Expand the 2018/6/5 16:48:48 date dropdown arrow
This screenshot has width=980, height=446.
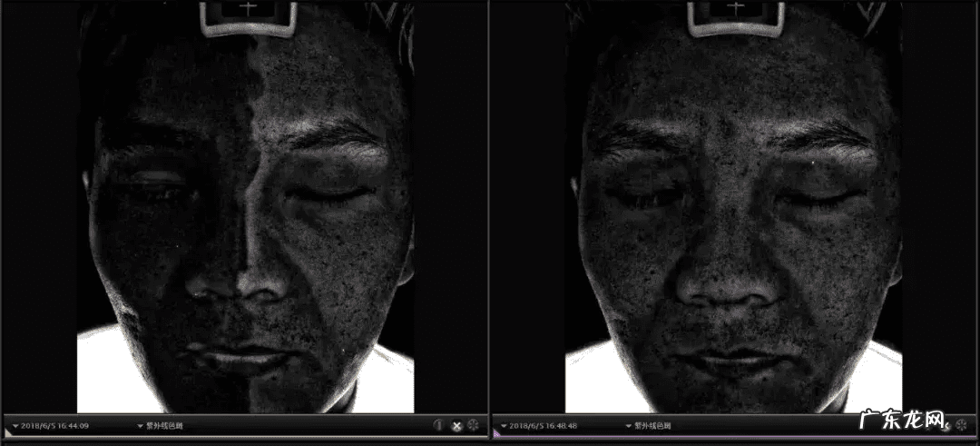[503, 425]
